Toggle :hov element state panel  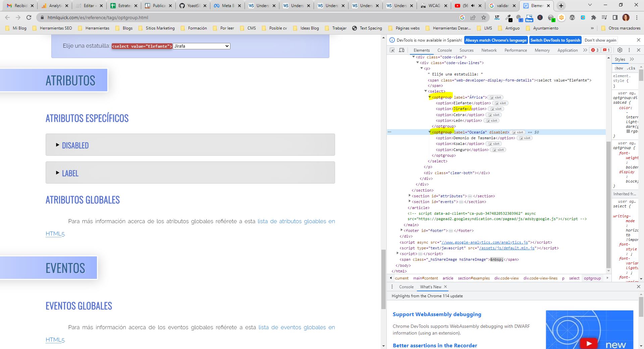pyautogui.click(x=619, y=68)
